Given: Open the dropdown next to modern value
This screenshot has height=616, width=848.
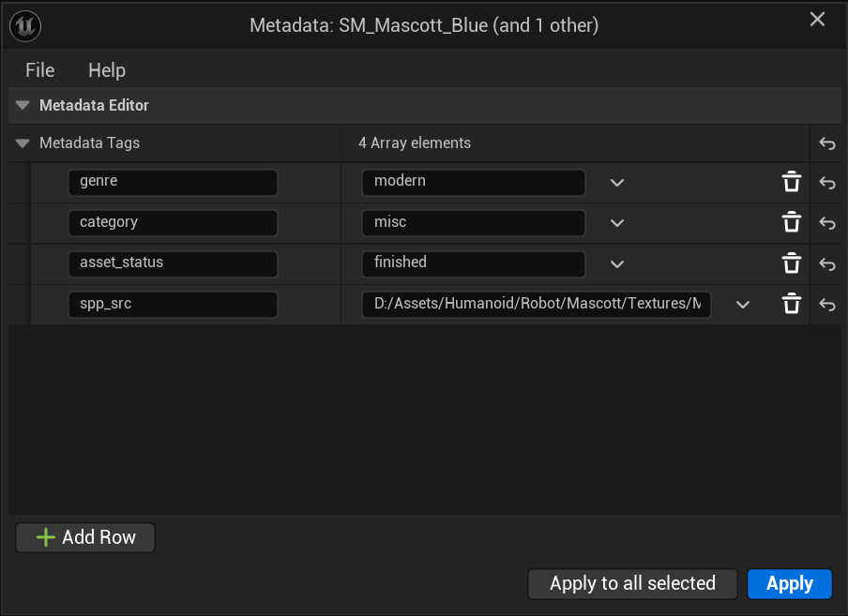Looking at the screenshot, I should click(x=616, y=182).
